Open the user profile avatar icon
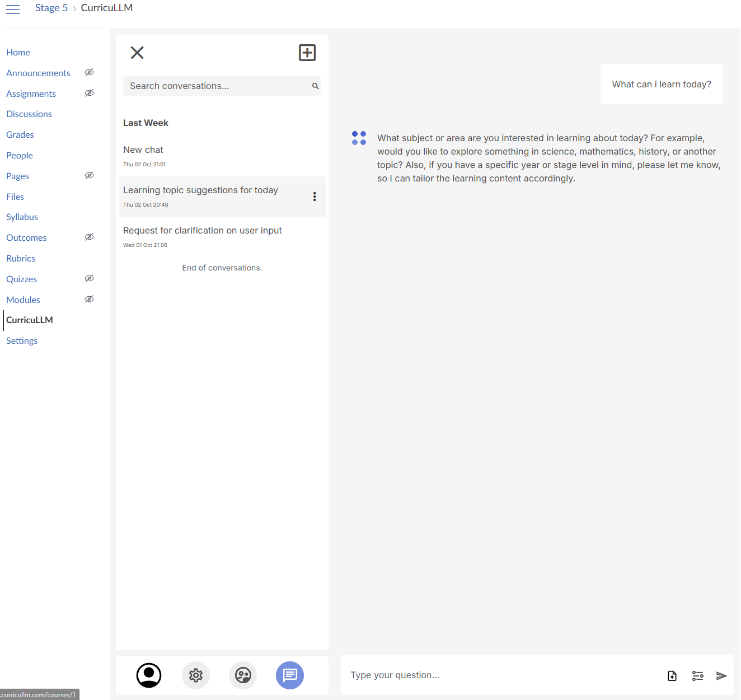This screenshot has height=700, width=741. pyautogui.click(x=148, y=675)
